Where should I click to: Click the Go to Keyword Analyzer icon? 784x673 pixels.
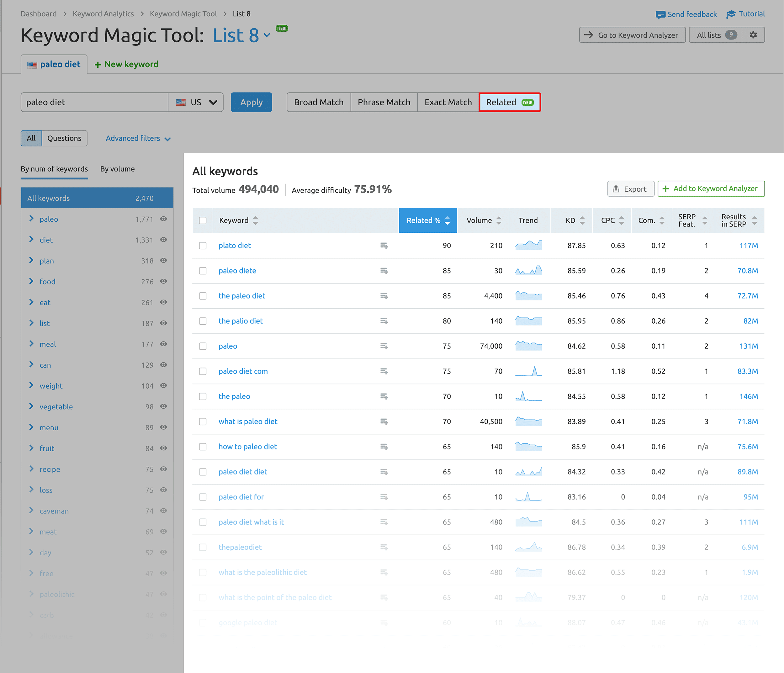coord(589,35)
